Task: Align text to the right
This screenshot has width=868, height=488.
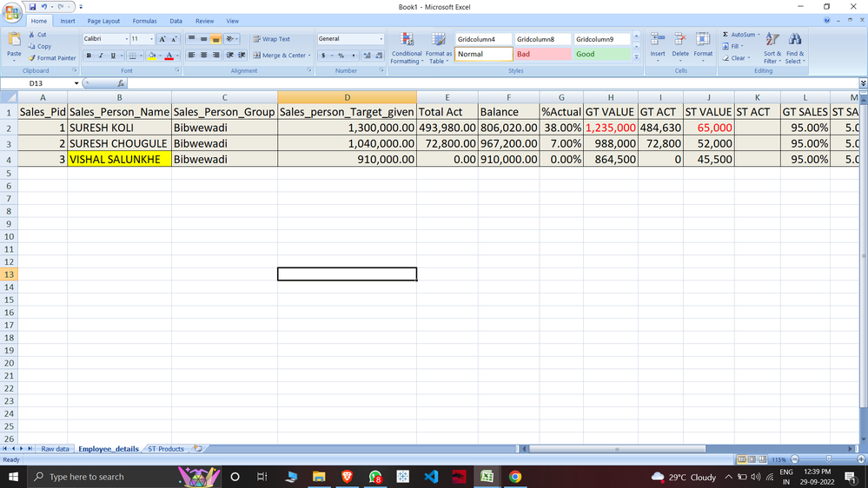Action: pyautogui.click(x=215, y=56)
